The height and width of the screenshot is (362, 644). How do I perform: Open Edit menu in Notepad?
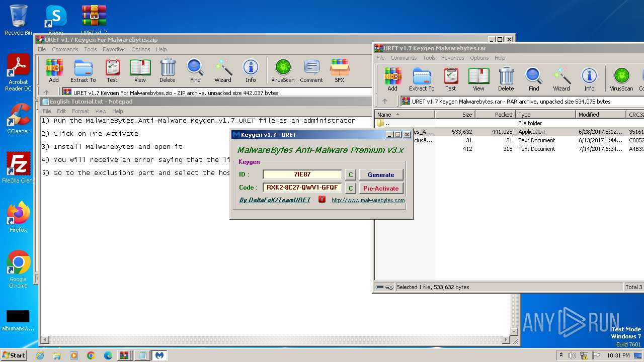tap(61, 111)
